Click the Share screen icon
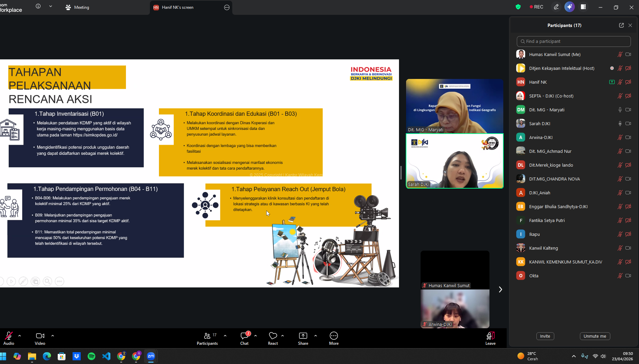Image resolution: width=639 pixels, height=364 pixels. 303,336
